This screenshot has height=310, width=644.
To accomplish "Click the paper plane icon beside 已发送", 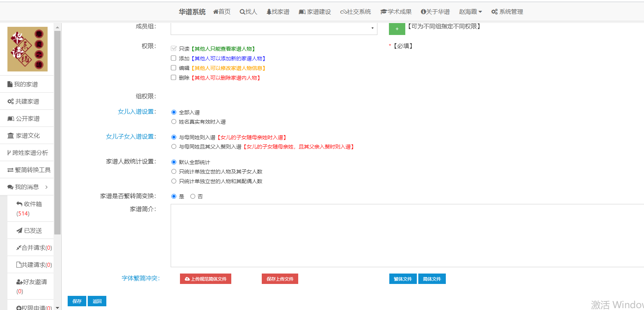I will (19, 231).
